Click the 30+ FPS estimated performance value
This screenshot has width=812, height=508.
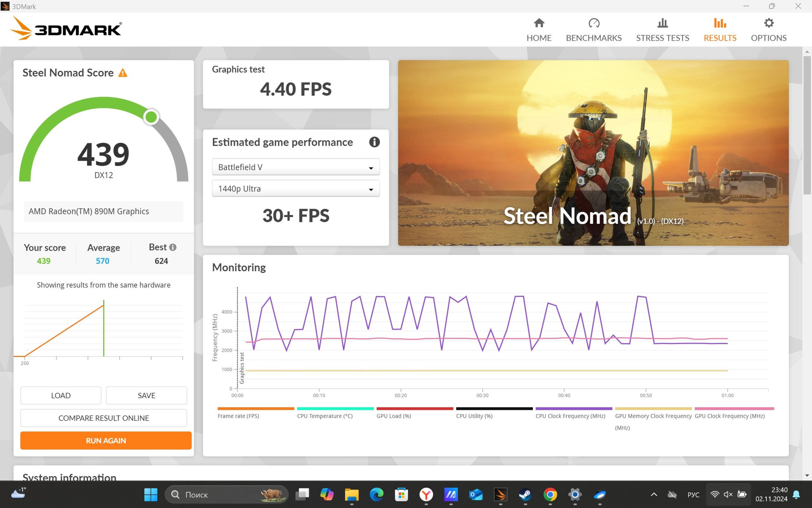[296, 215]
